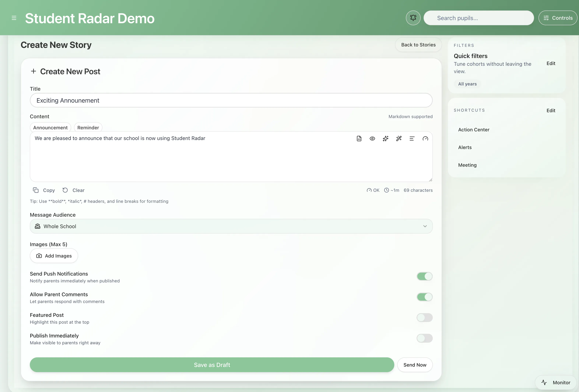Click the magic wand icon in editor
The height and width of the screenshot is (392, 579).
pyautogui.click(x=399, y=139)
